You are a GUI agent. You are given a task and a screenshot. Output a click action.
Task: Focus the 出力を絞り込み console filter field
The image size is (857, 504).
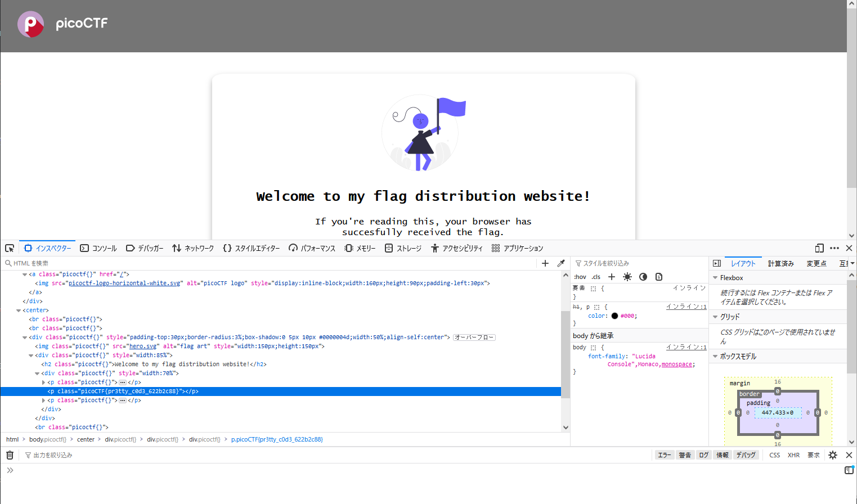338,455
